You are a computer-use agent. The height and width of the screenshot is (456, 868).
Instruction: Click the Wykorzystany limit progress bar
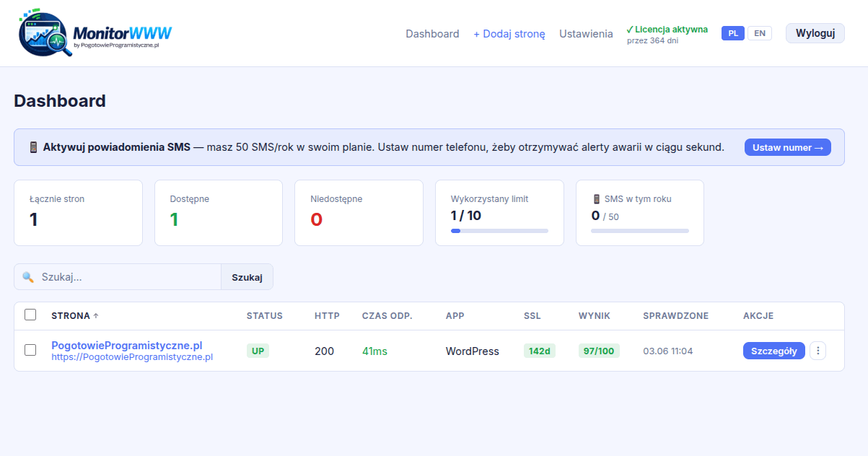pyautogui.click(x=499, y=231)
